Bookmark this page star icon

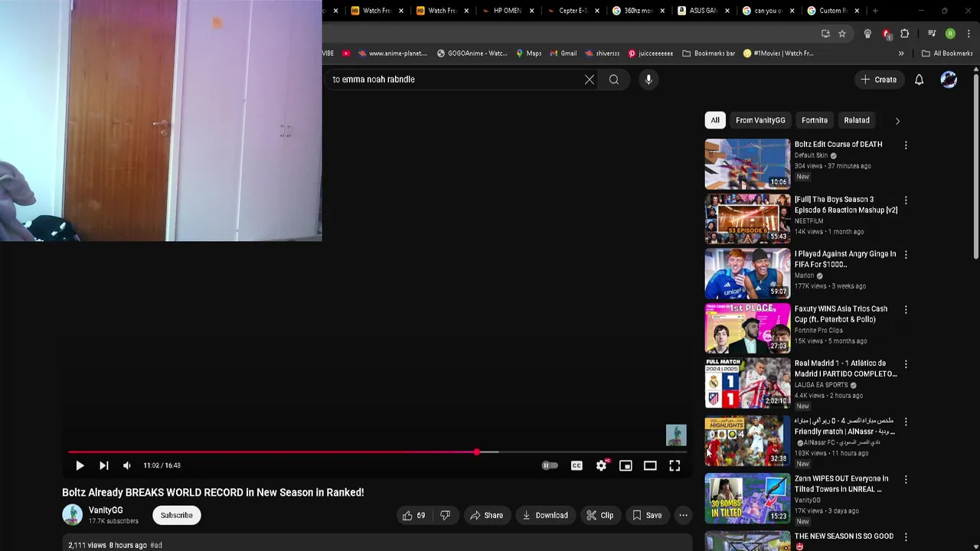click(x=842, y=34)
